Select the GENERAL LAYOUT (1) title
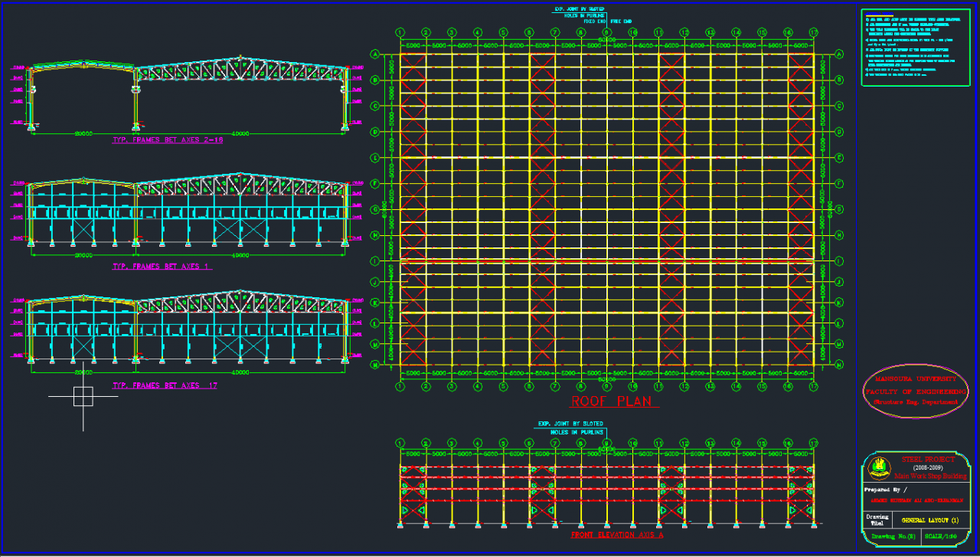 [x=930, y=520]
